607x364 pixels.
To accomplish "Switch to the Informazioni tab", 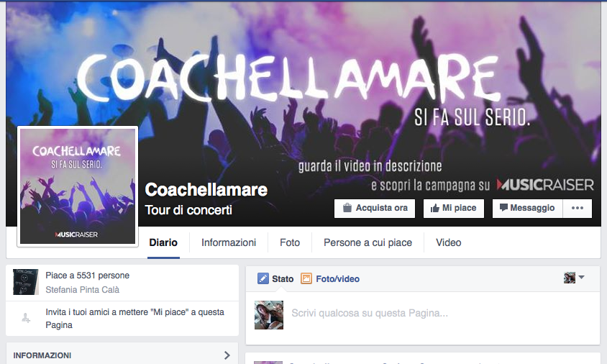I will click(229, 243).
